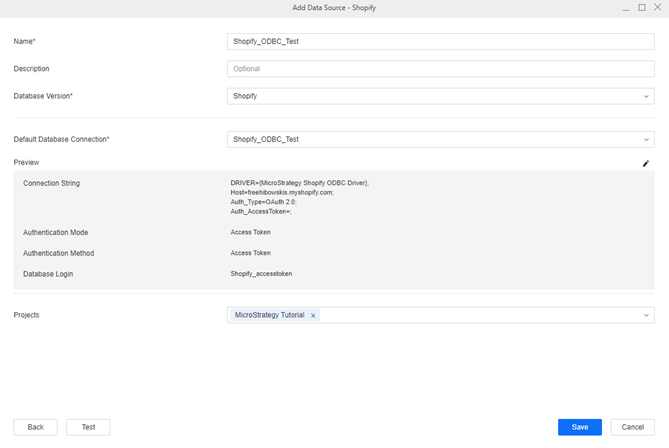Remove the MicroStrategy Tutorial project tag

pyautogui.click(x=313, y=315)
